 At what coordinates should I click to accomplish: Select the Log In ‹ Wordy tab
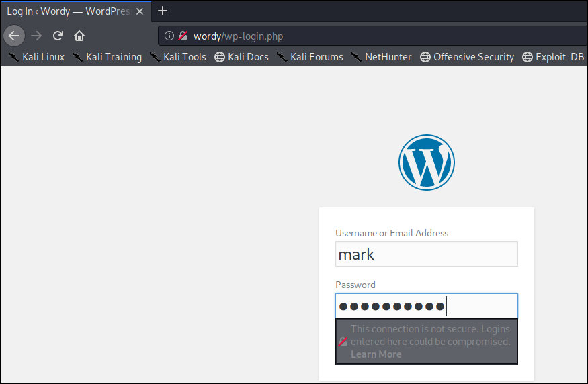tap(77, 11)
